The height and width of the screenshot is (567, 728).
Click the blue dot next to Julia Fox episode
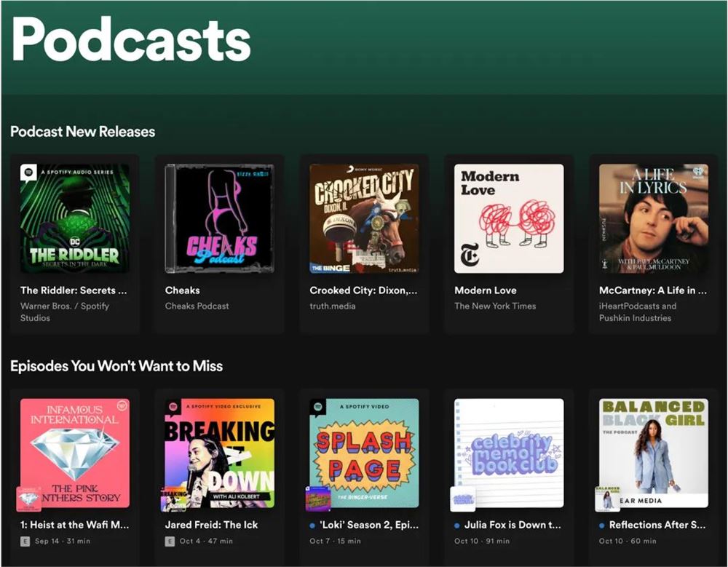tap(457, 526)
